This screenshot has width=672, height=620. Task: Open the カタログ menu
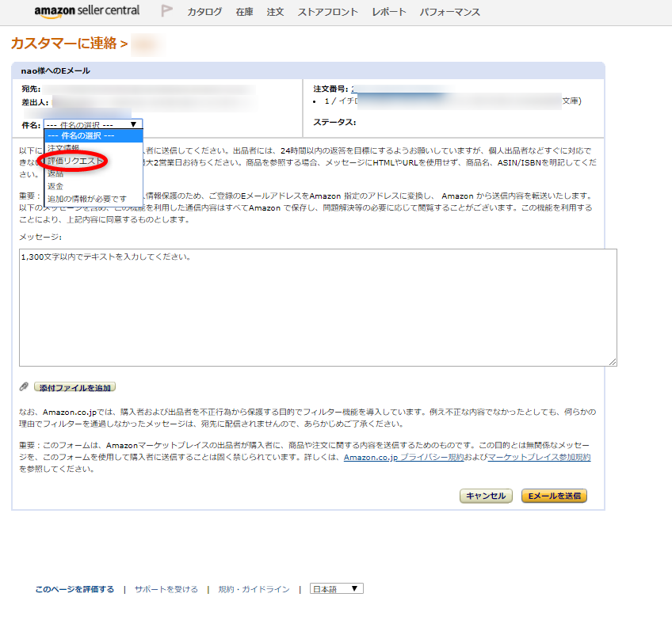tap(204, 13)
